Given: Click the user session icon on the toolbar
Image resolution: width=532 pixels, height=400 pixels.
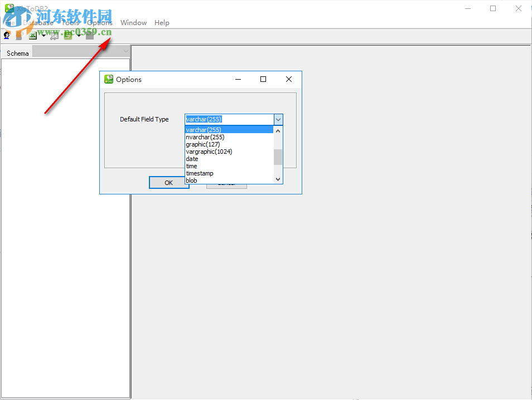Looking at the screenshot, I should (7, 35).
